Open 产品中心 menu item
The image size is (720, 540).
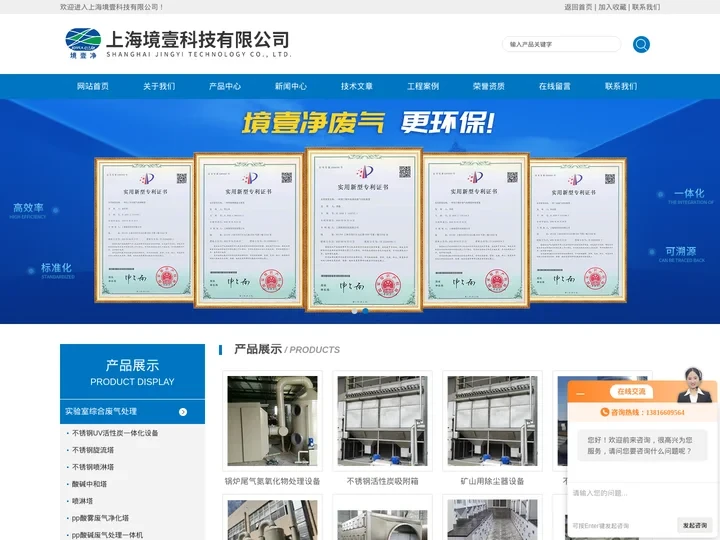[x=225, y=86]
